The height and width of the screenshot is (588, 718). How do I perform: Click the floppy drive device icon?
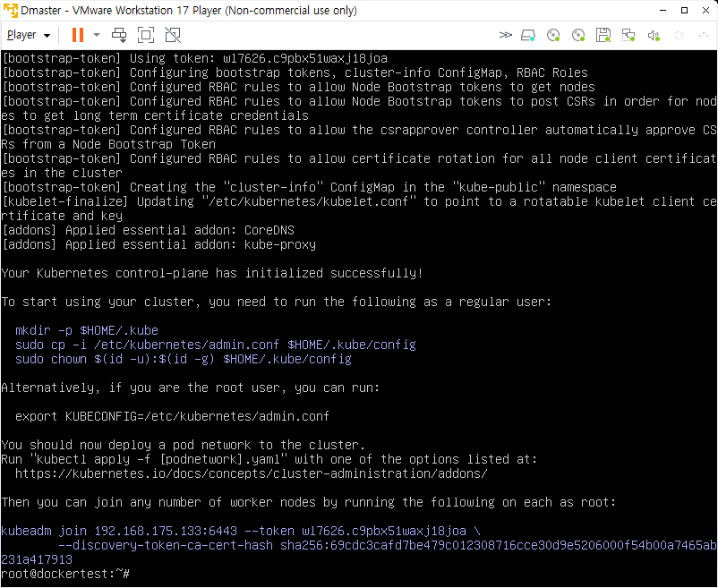coord(603,35)
